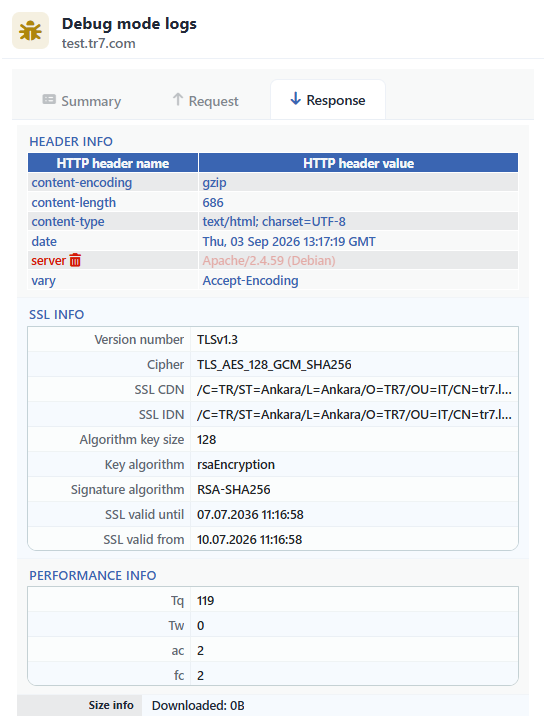Open the Request tab
This screenshot has width=548, height=723.
pos(206,101)
